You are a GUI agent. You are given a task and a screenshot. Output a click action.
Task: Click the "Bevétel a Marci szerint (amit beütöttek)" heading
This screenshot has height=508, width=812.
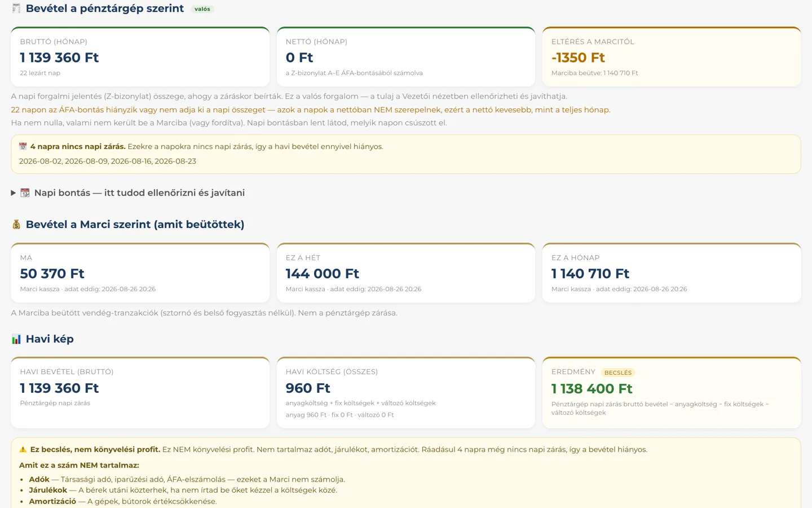coord(135,225)
